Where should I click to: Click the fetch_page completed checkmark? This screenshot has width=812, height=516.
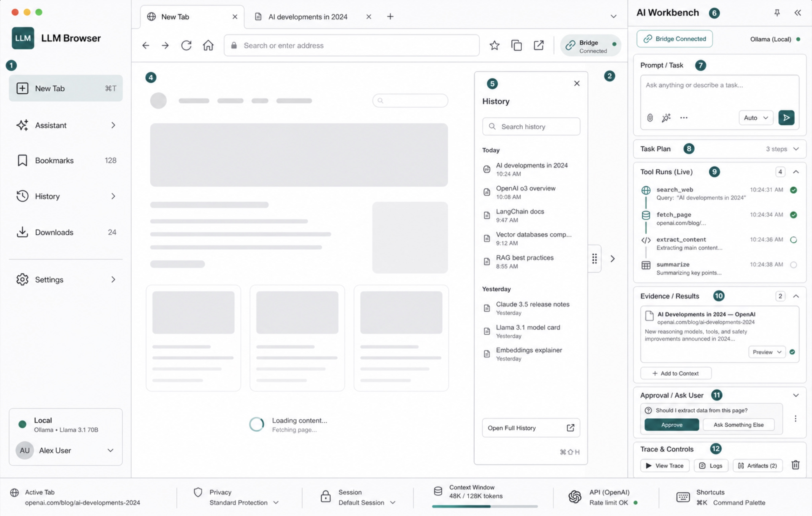[793, 215]
